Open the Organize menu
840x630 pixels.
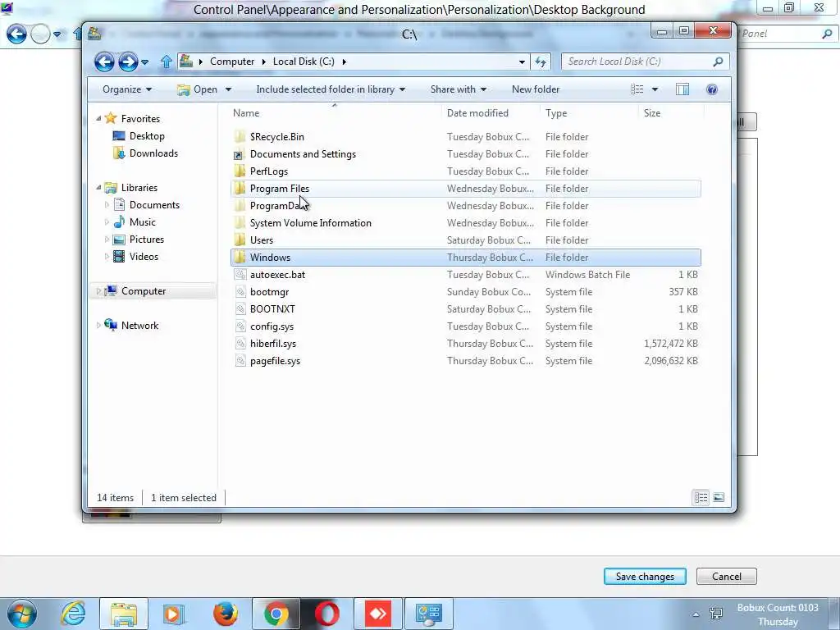127,89
